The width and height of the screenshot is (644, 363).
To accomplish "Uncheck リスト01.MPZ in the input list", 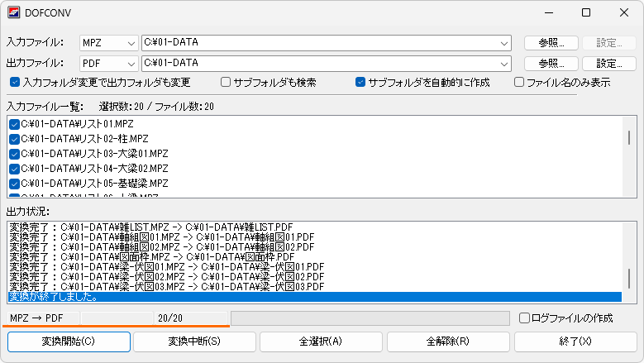I will point(14,124).
